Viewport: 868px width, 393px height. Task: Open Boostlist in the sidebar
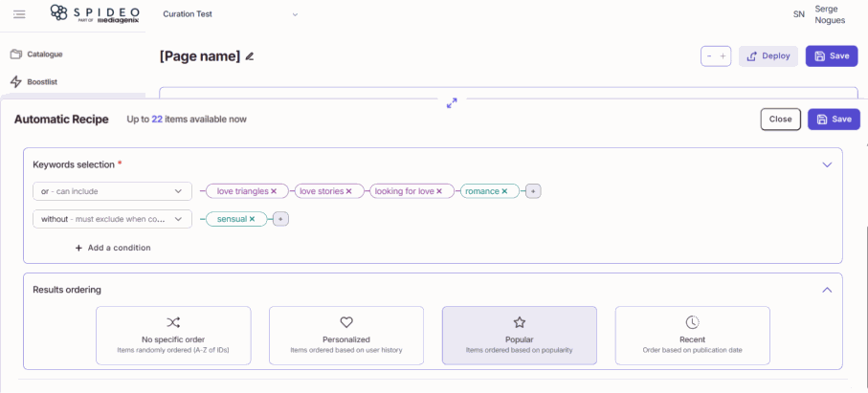(42, 82)
